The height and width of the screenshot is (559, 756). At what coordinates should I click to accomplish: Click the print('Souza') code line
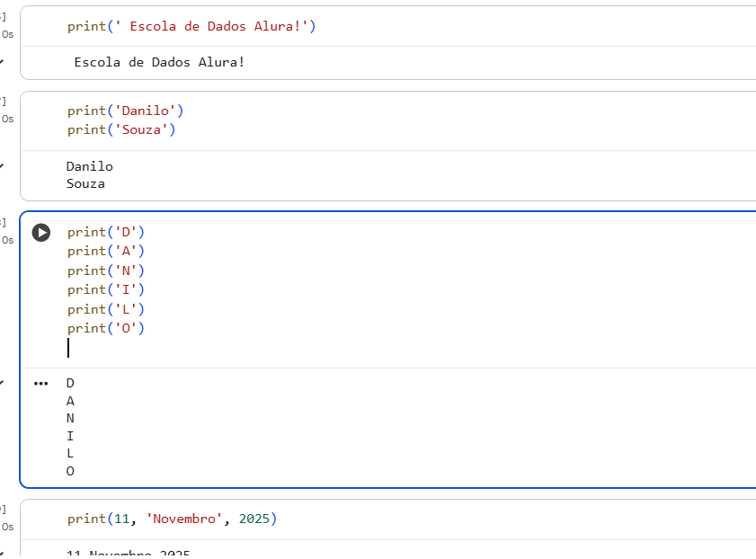pyautogui.click(x=121, y=129)
